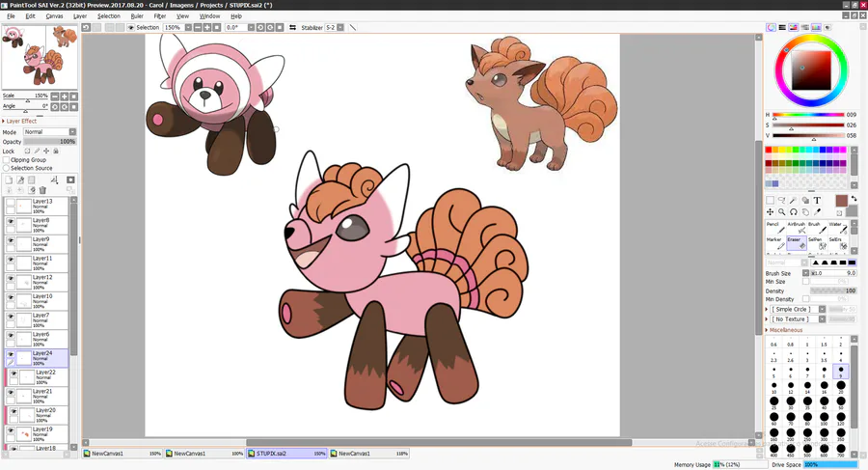Select the Marker tool

tap(775, 243)
